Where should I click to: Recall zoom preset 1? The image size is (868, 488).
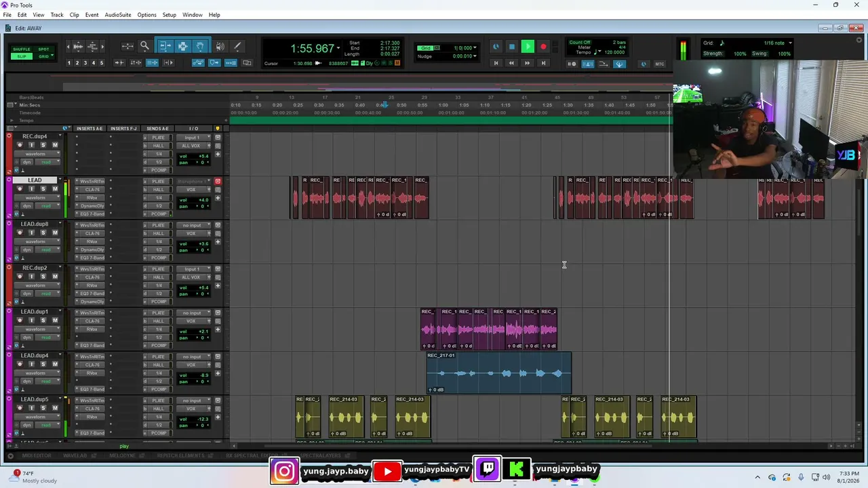tap(68, 63)
